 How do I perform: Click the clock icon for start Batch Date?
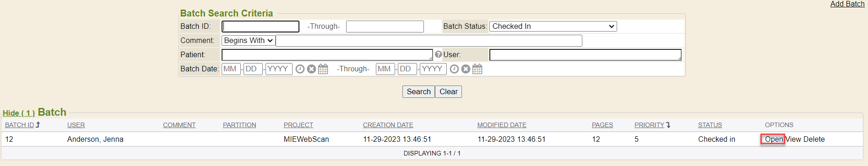point(300,69)
